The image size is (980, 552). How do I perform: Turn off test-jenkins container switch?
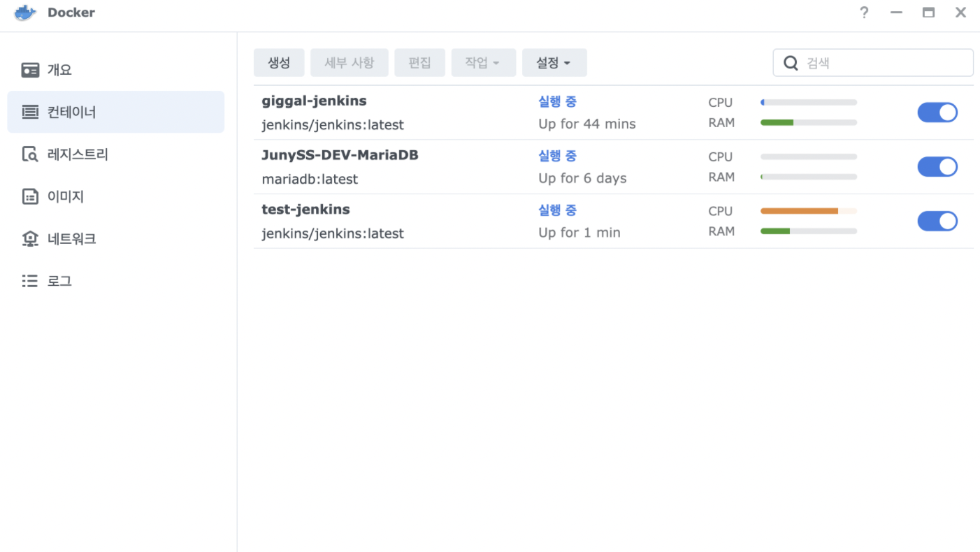(937, 221)
